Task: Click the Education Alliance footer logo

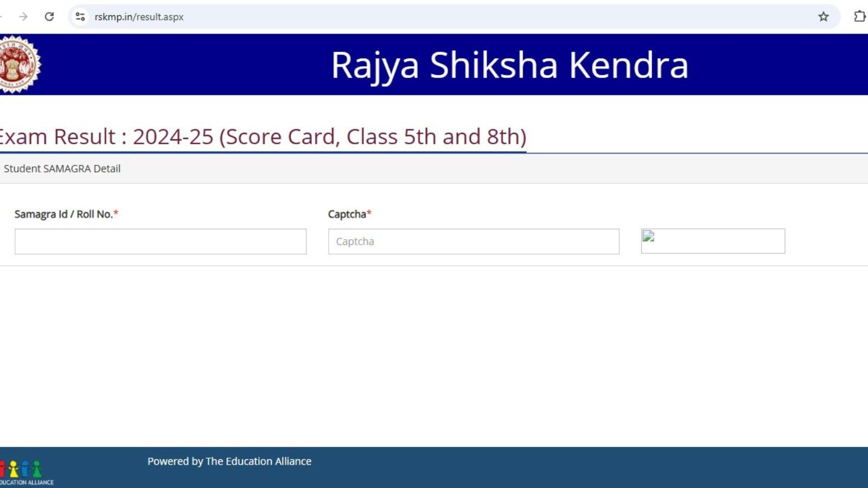Action: [24, 472]
